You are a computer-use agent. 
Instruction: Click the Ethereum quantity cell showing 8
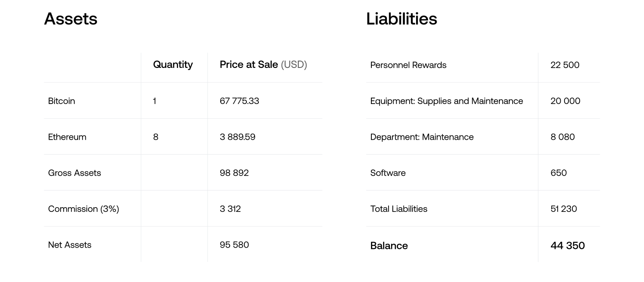[155, 137]
